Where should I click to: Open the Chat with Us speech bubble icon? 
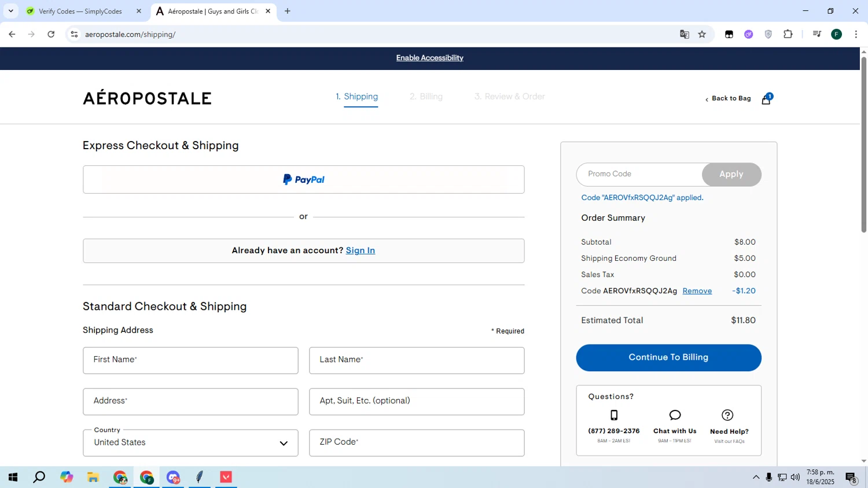(675, 415)
